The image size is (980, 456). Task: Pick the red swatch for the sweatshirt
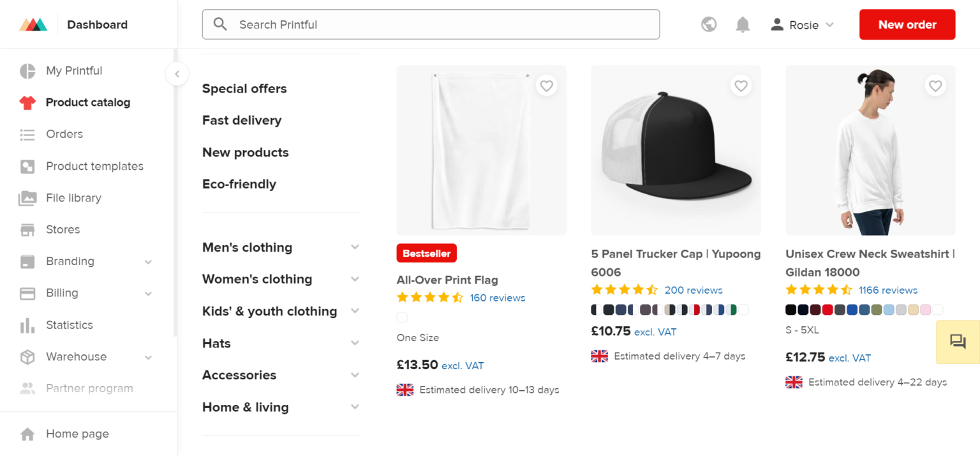point(828,310)
